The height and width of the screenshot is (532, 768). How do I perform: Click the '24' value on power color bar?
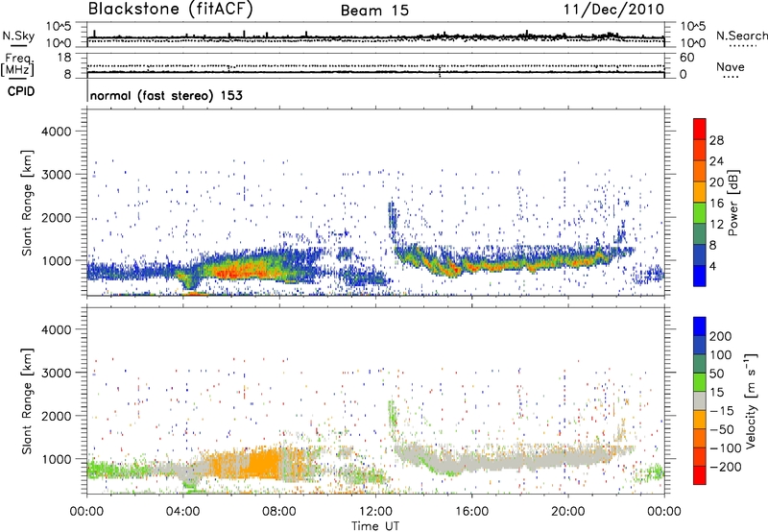coord(716,161)
